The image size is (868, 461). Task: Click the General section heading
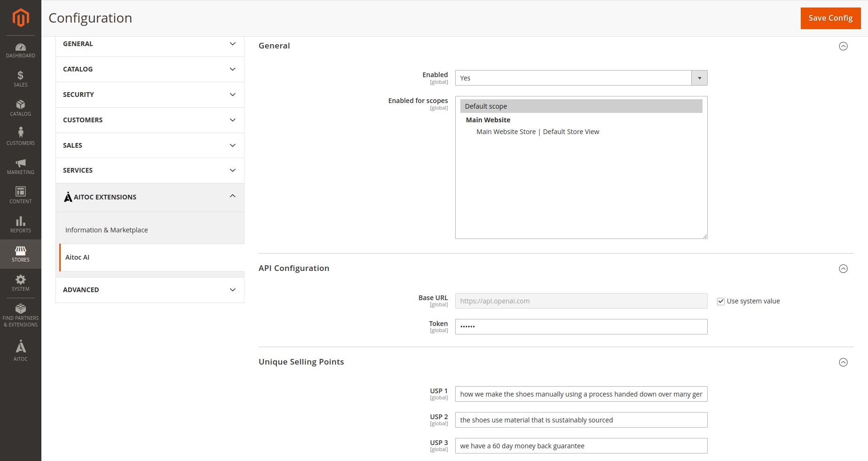[274, 46]
